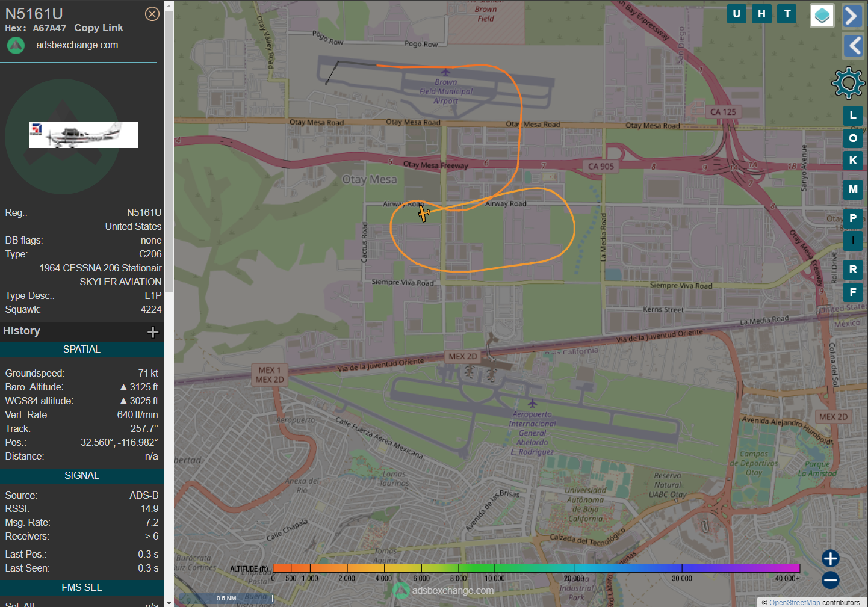This screenshot has width=868, height=607.
Task: Click the adsbexchange.com round logo icon
Action: 16,45
